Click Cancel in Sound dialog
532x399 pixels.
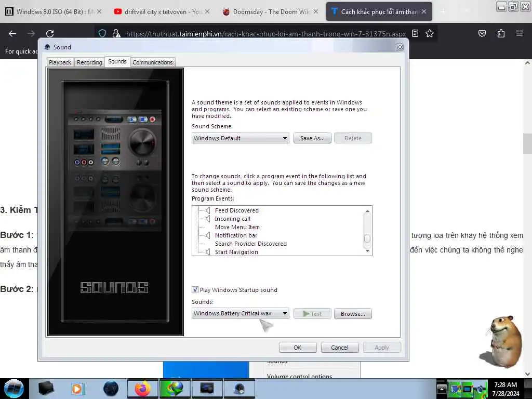[x=339, y=348]
